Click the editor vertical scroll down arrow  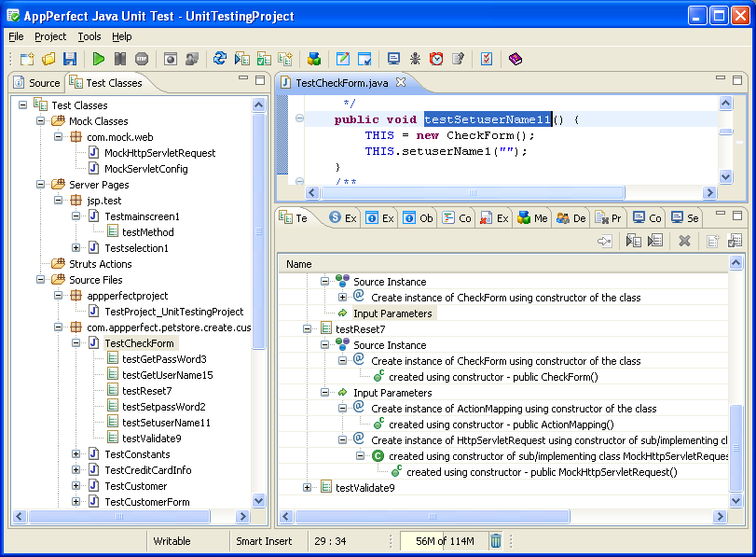coord(725,177)
